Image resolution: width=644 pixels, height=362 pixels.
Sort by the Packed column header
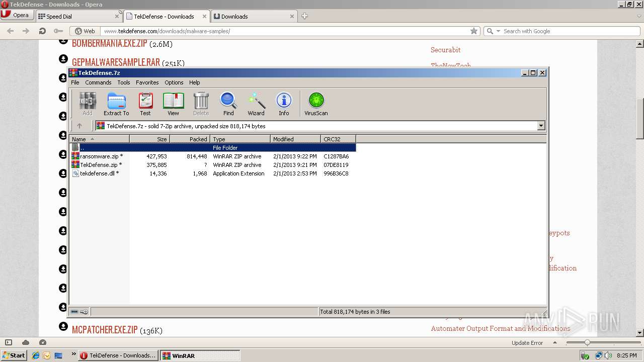click(190, 139)
